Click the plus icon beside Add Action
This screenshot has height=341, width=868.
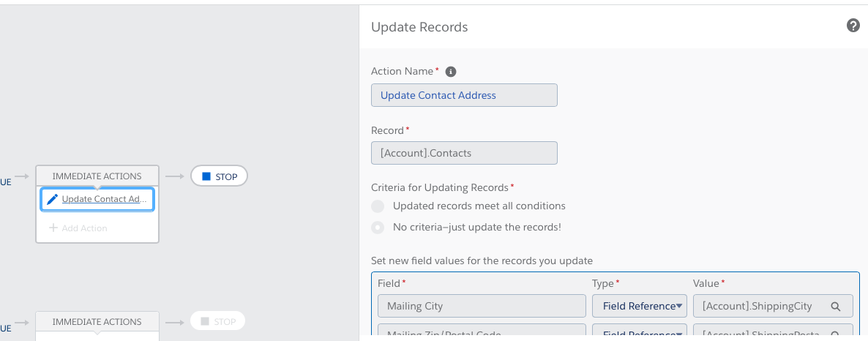point(53,228)
